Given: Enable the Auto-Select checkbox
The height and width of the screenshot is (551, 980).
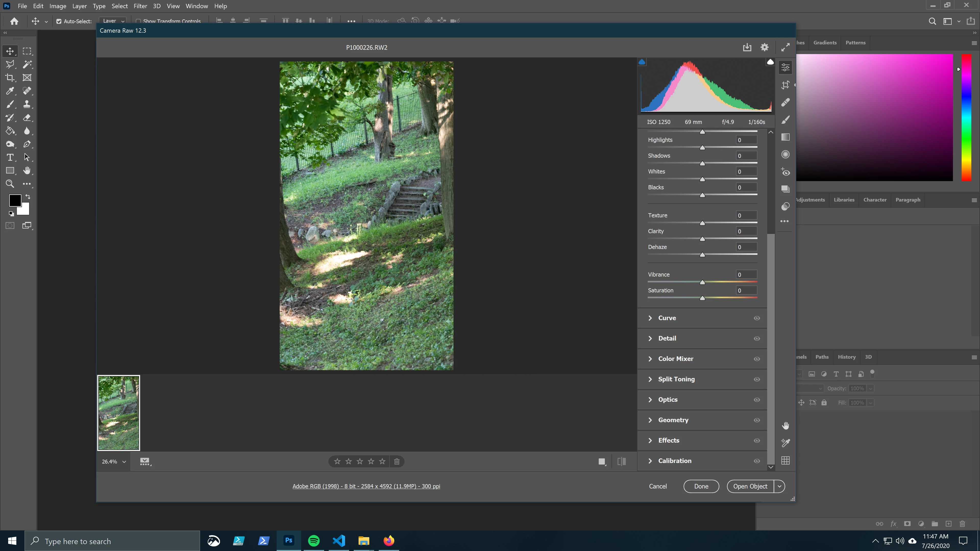Looking at the screenshot, I should coord(59,21).
